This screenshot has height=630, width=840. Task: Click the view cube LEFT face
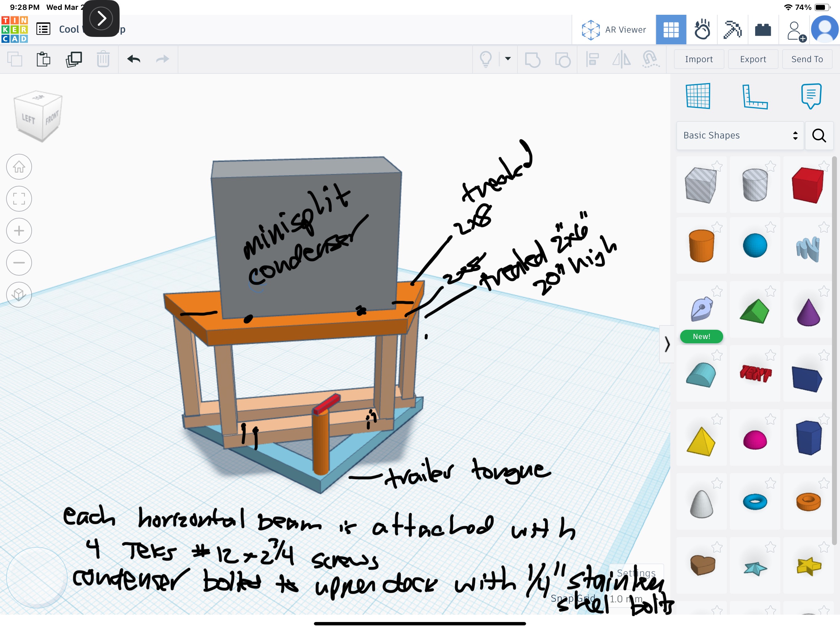coord(28,118)
